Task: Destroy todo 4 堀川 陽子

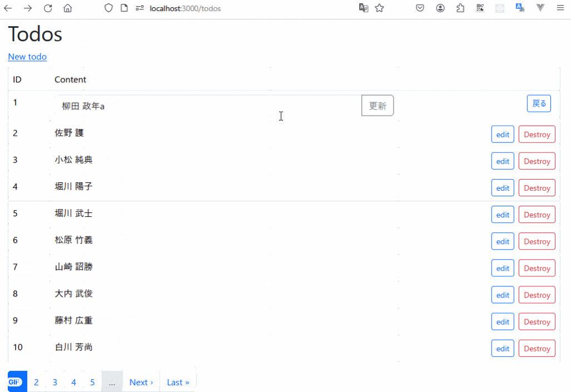Action: (x=537, y=188)
